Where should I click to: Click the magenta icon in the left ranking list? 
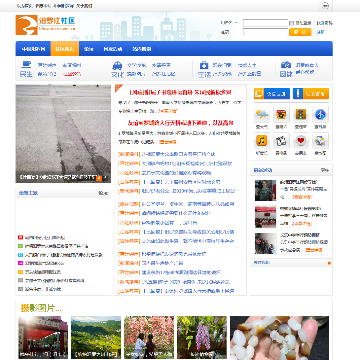pyautogui.click(x=20, y=263)
